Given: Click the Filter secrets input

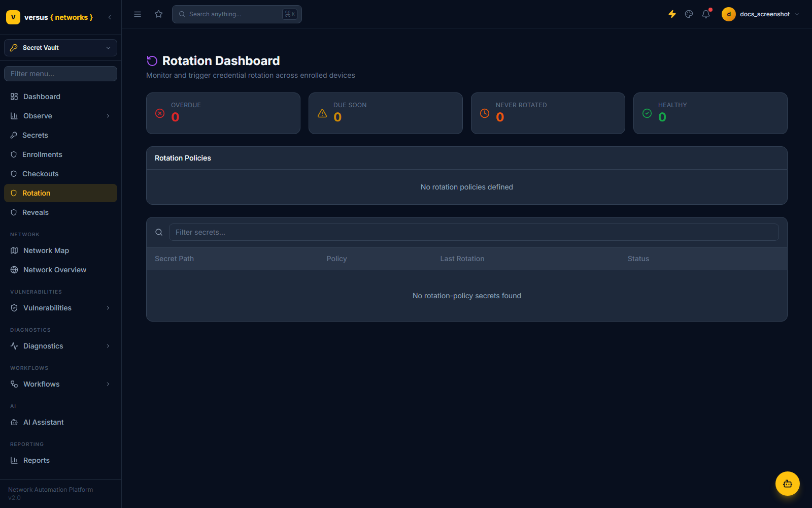Looking at the screenshot, I should pos(474,232).
